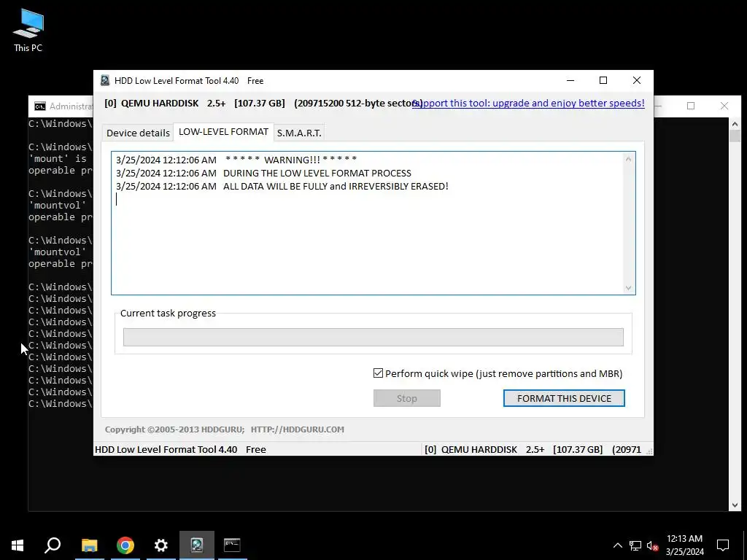Follow the Support this tool upgrade link

[528, 103]
